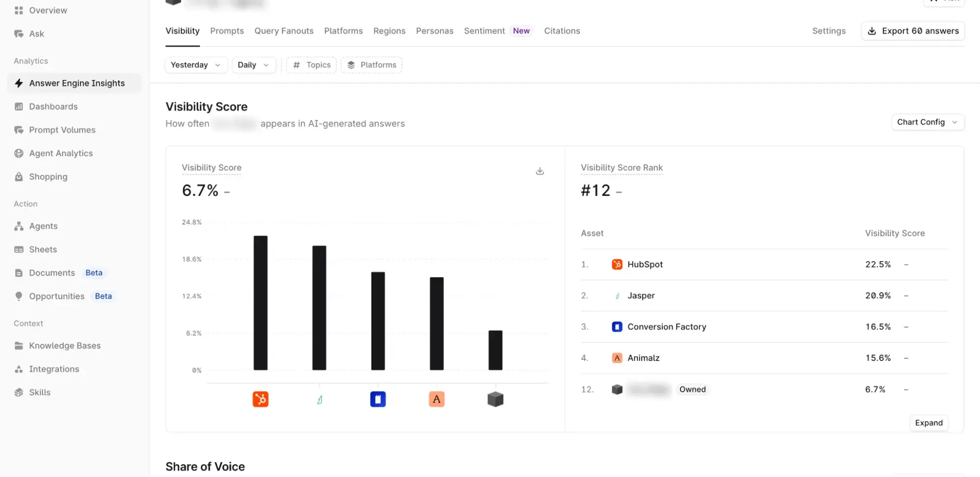Screen dimensions: 980x477
Task: Switch to the Visibility tab
Action: (182, 31)
